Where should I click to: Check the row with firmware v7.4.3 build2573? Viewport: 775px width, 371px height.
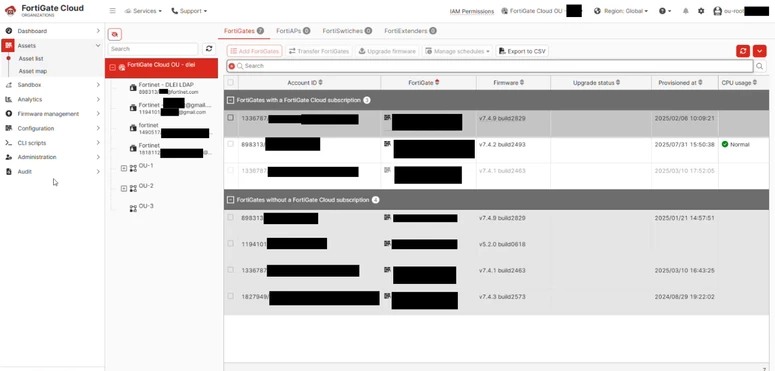[x=230, y=296]
